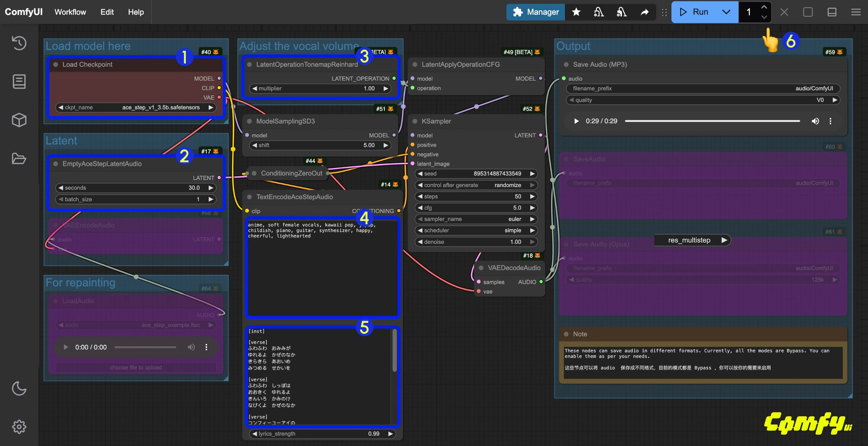Open the Edit menu
The image size is (868, 446).
coord(107,12)
